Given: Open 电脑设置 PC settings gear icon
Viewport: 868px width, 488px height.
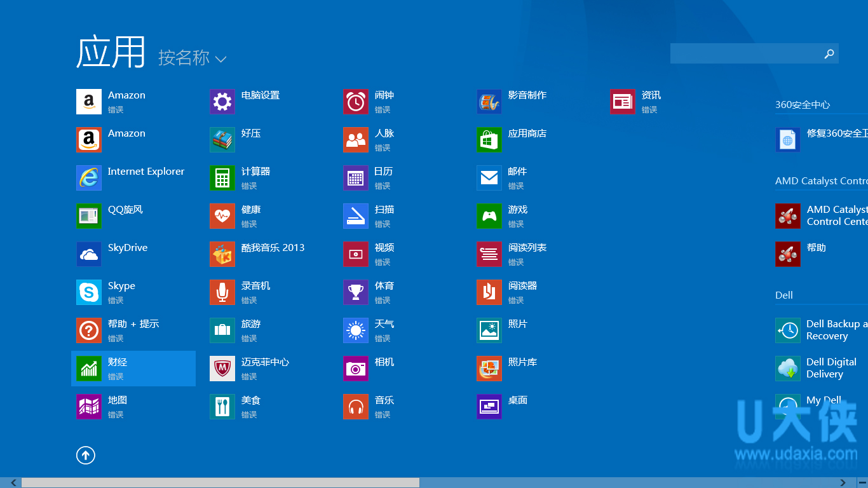Looking at the screenshot, I should click(x=222, y=102).
